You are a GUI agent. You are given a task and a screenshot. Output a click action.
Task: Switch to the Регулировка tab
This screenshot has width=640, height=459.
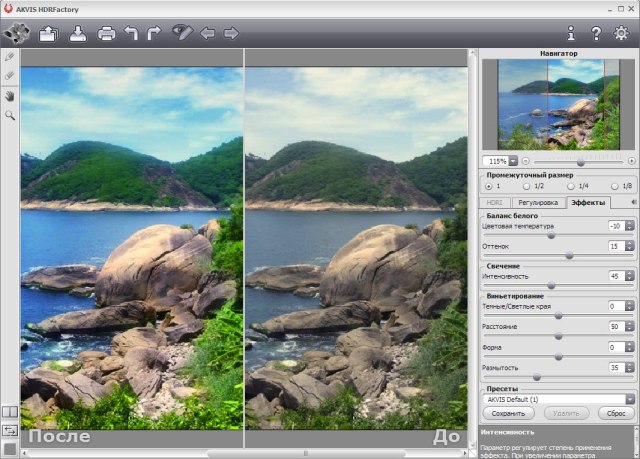click(x=537, y=202)
